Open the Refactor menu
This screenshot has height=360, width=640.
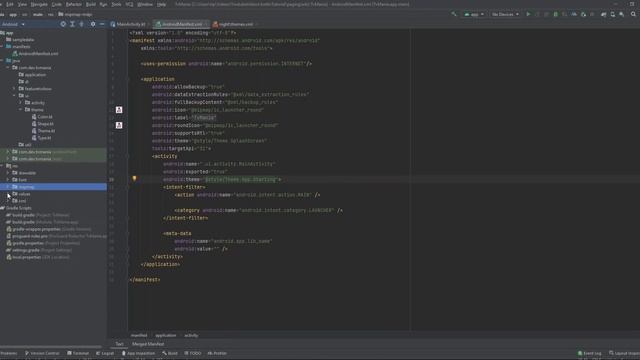73,4
